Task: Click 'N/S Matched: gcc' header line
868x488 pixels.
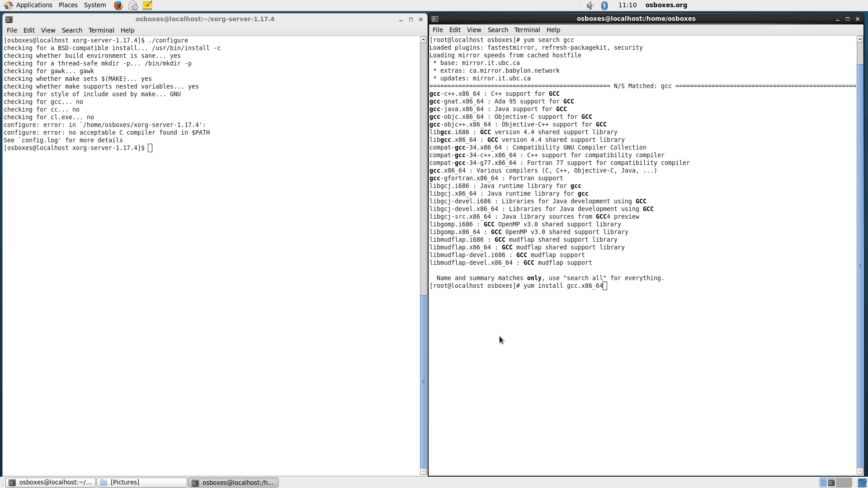Action: pyautogui.click(x=642, y=86)
